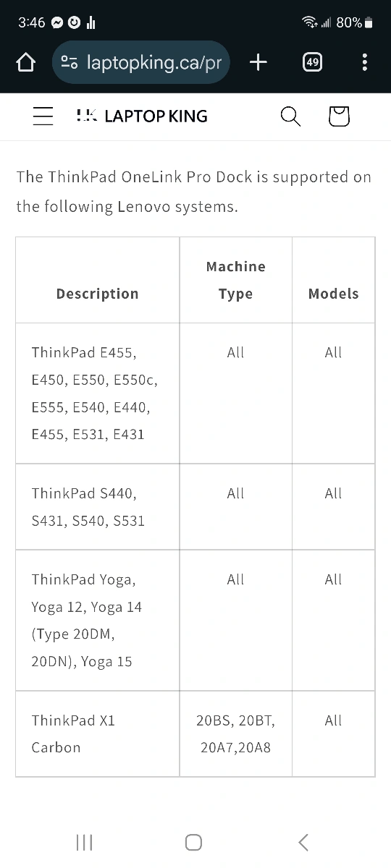
Task: Open Chrome's three-dot overflow menu
Action: (x=364, y=62)
